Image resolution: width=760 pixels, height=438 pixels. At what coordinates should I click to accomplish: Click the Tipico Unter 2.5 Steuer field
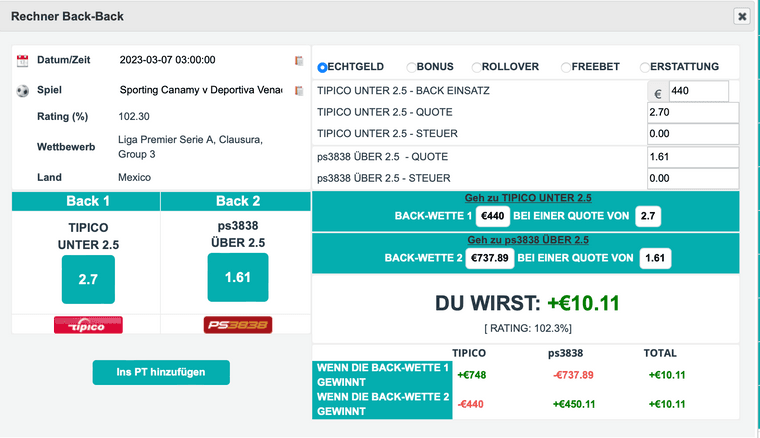[693, 134]
